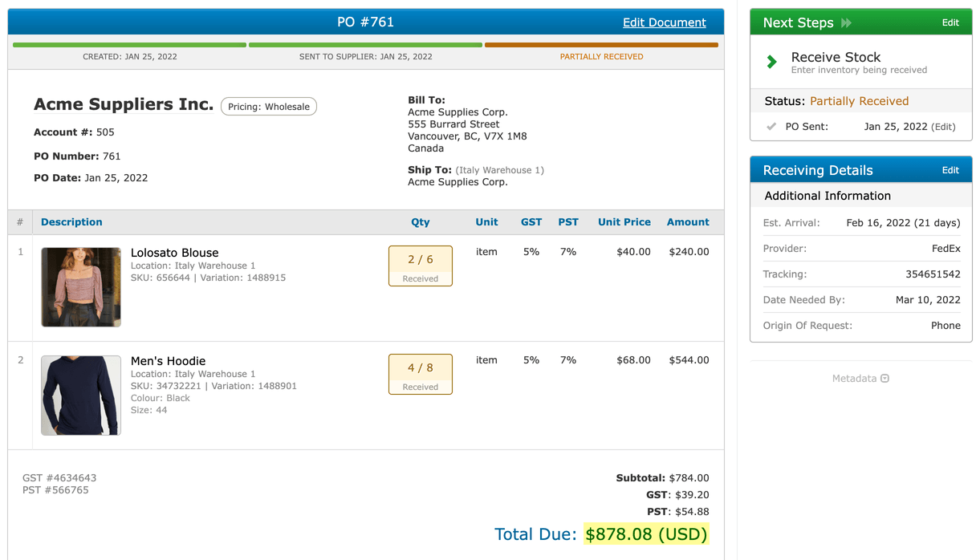Click the 4/8 Received counter for Men's Hoodie
Screen dimensions: 980x560
[x=420, y=374]
